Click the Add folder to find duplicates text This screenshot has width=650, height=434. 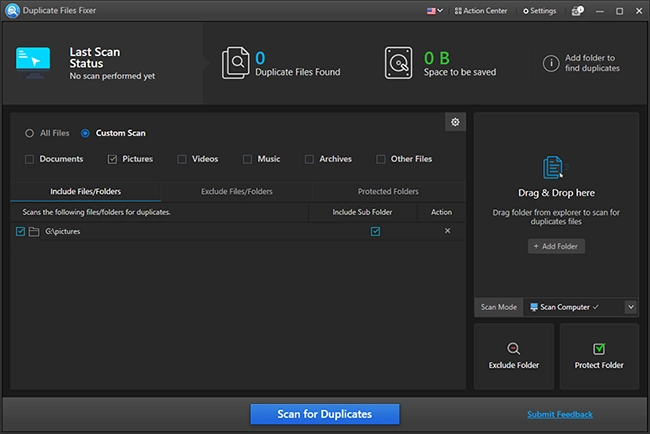pos(592,63)
